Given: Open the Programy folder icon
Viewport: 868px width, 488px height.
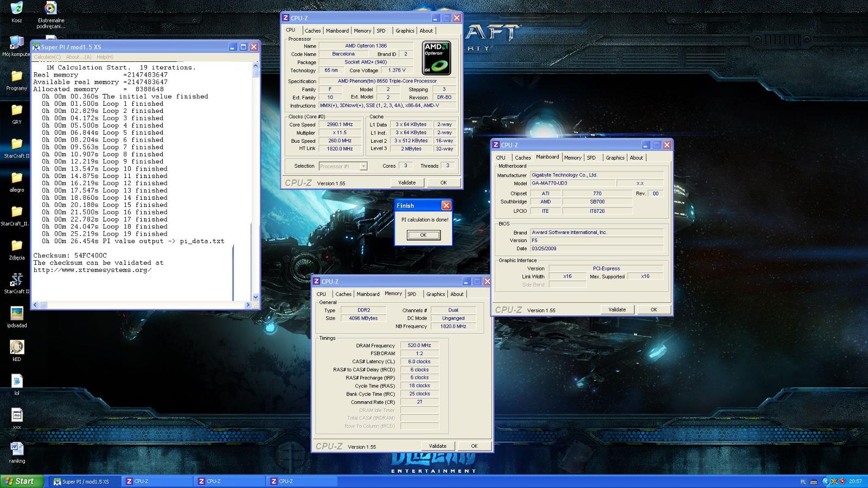Looking at the screenshot, I should [17, 77].
